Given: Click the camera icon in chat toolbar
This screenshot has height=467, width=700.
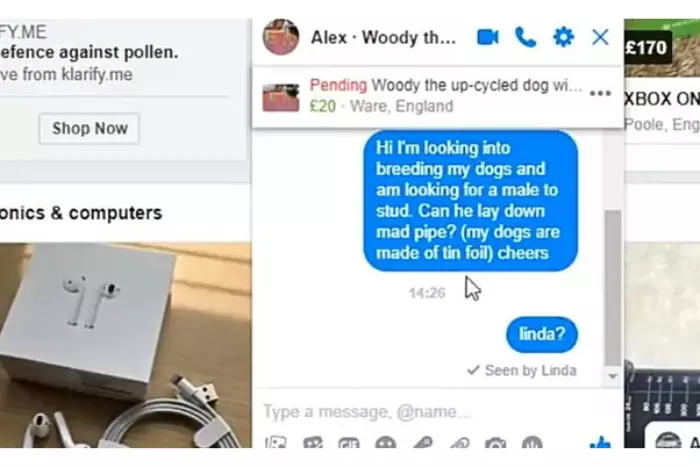Looking at the screenshot, I should click(x=496, y=443).
